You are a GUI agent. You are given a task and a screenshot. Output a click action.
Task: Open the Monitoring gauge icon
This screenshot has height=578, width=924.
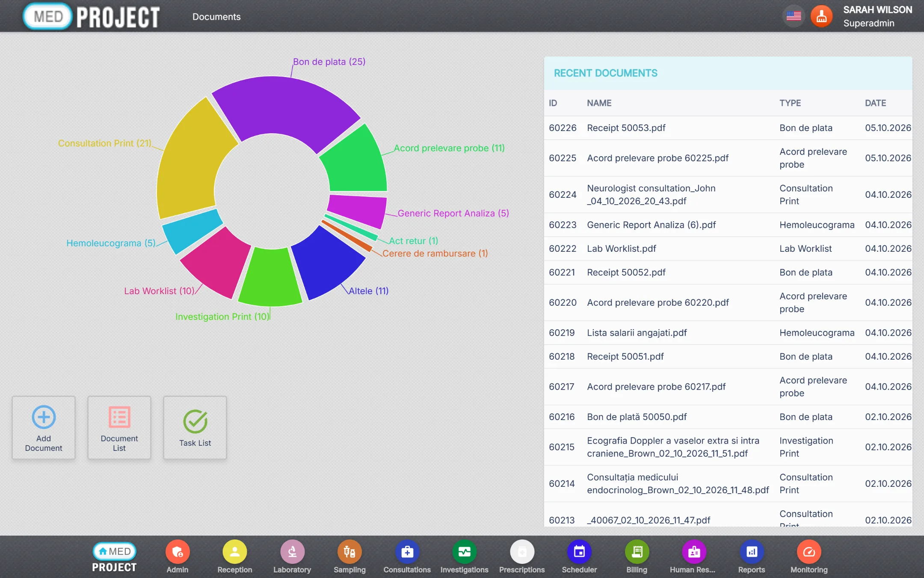click(809, 552)
